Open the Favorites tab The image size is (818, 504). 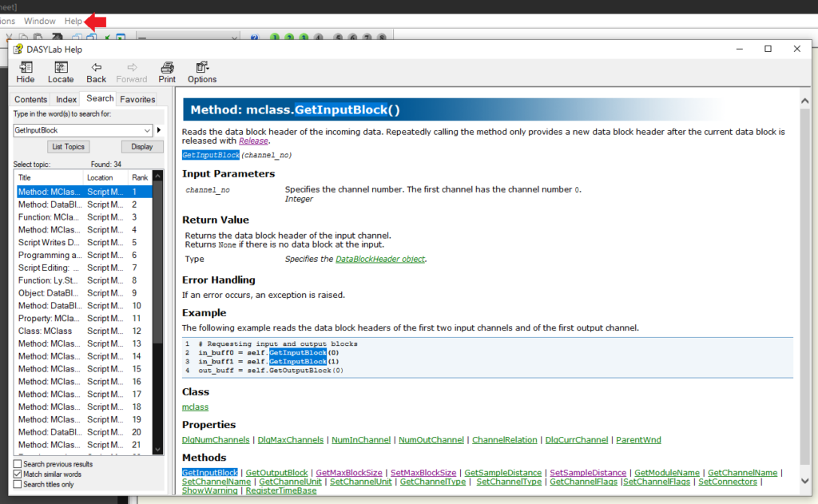coord(137,99)
